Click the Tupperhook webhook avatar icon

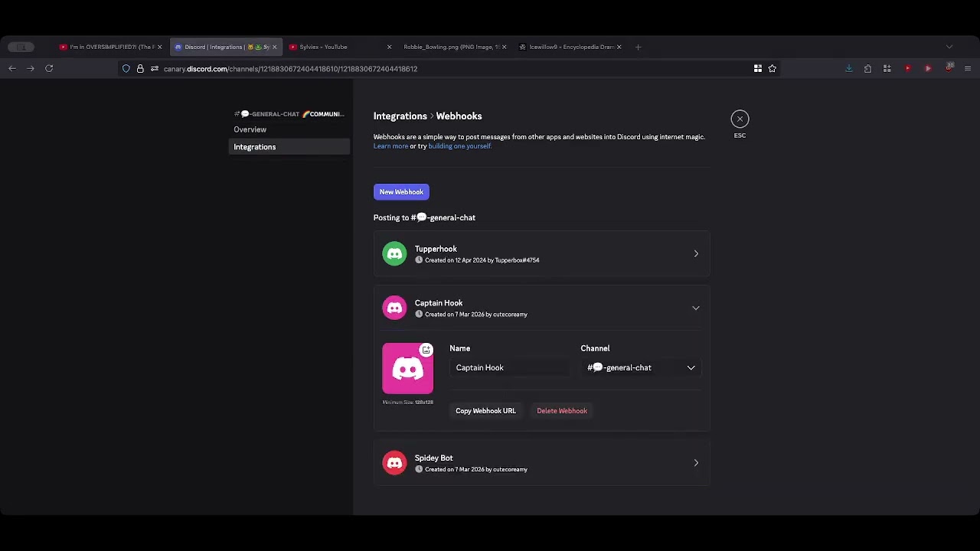(x=394, y=253)
